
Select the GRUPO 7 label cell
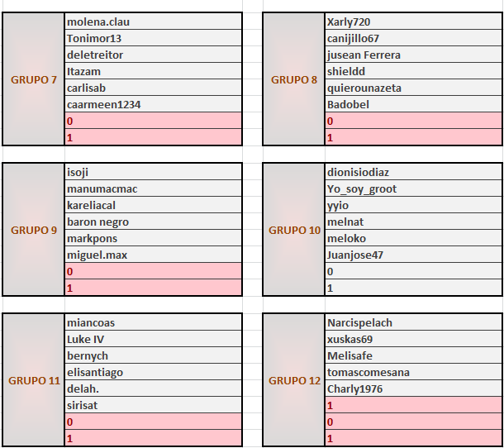33,80
